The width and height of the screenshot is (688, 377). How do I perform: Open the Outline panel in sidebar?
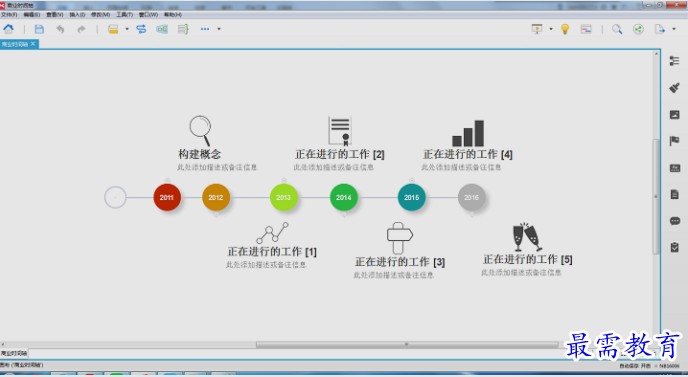pos(674,61)
